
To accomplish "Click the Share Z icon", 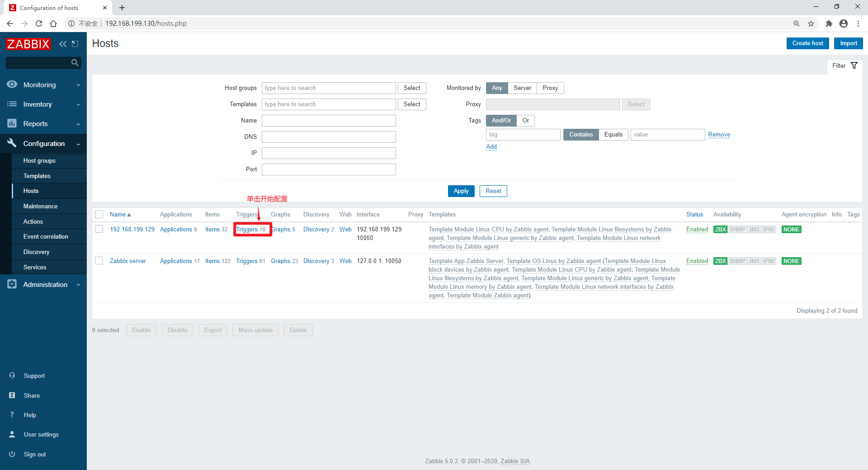I will [x=12, y=395].
